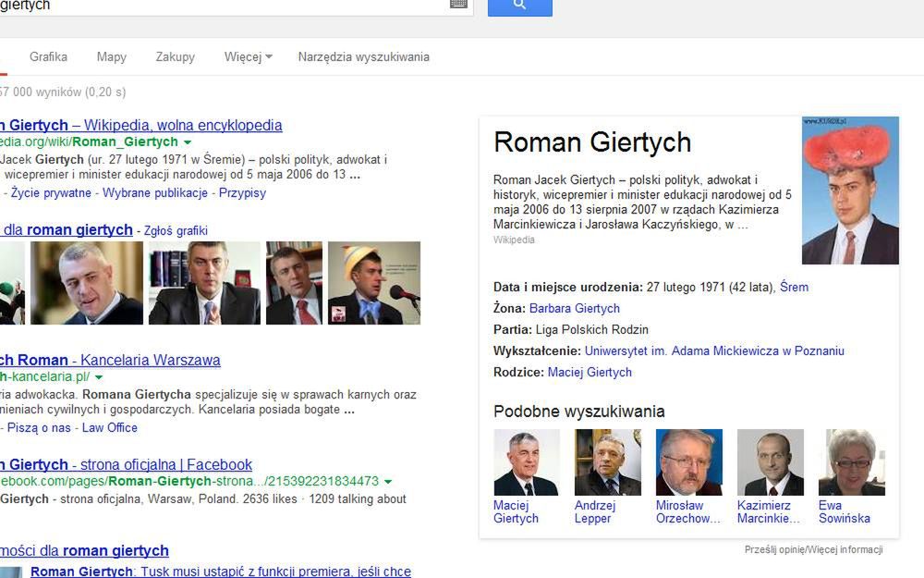Open the on-screen keyboard icon in search box

(x=458, y=4)
